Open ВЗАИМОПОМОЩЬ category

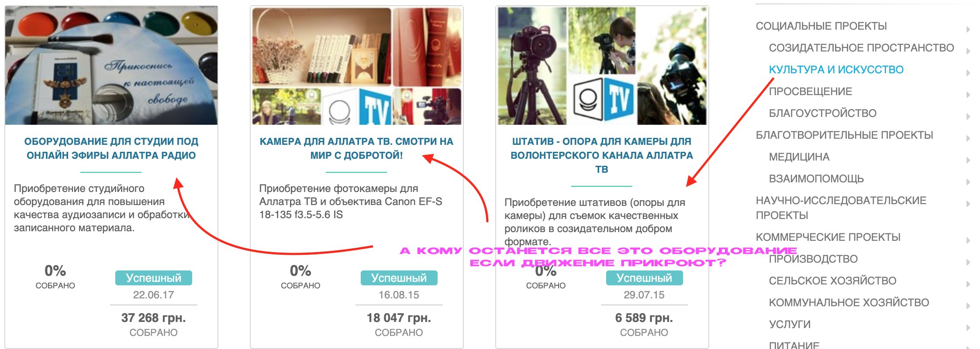click(816, 178)
